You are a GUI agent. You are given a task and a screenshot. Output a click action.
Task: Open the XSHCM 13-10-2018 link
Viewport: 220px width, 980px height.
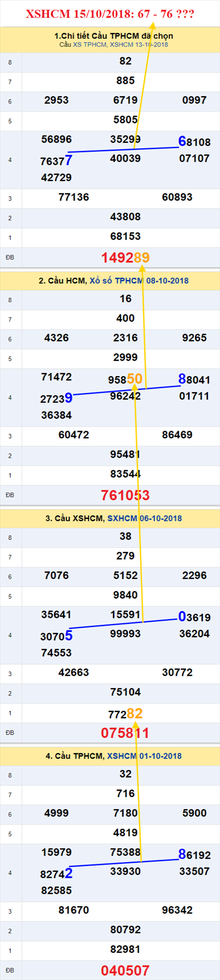139,44
